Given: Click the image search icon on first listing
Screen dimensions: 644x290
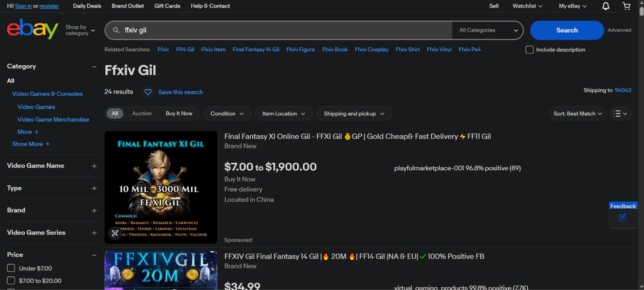Looking at the screenshot, I should coord(115,233).
